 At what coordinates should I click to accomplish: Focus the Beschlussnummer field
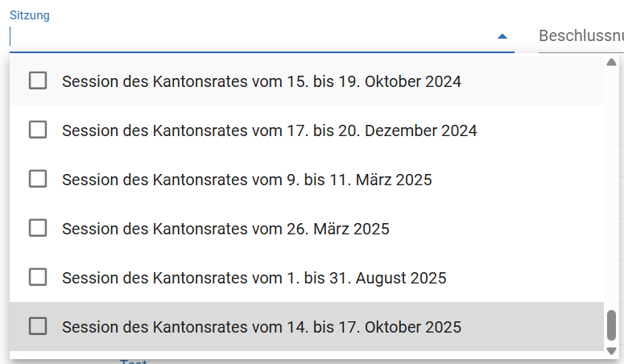[581, 37]
